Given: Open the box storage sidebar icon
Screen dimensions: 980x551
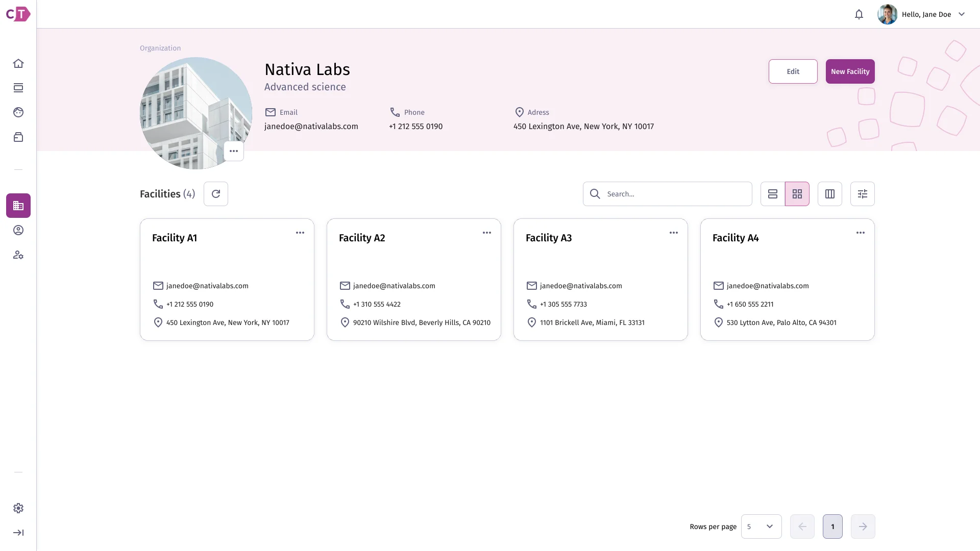Looking at the screenshot, I should coord(18,137).
